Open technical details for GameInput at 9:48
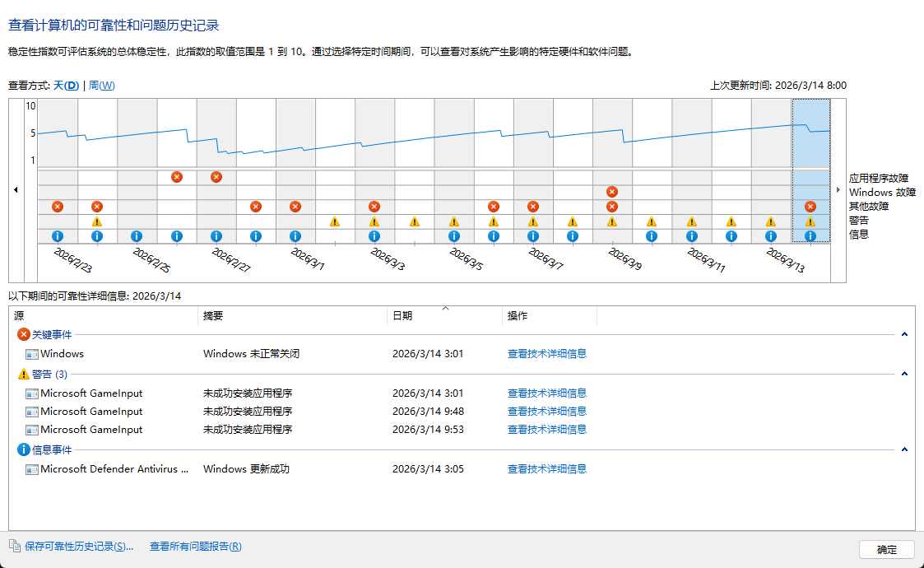Image resolution: width=924 pixels, height=568 pixels. (547, 411)
